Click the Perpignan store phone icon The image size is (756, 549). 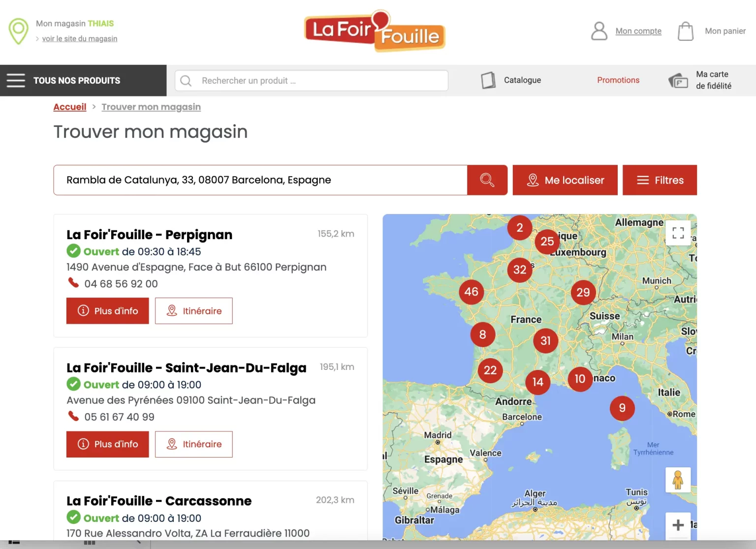click(73, 283)
